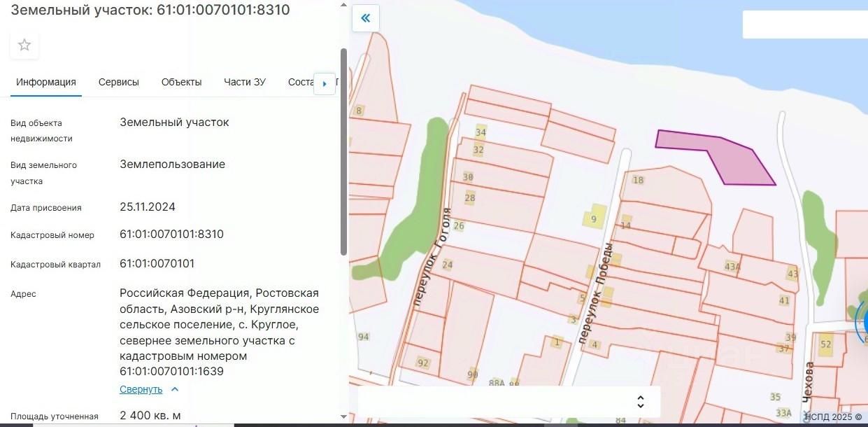
Task: Click the parcel labeled 43А
Action: tap(732, 266)
